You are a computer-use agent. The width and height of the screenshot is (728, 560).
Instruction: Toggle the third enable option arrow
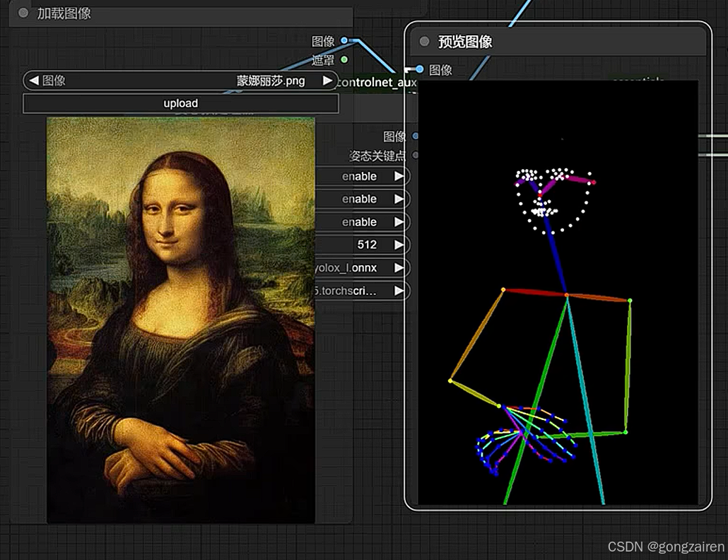[399, 222]
